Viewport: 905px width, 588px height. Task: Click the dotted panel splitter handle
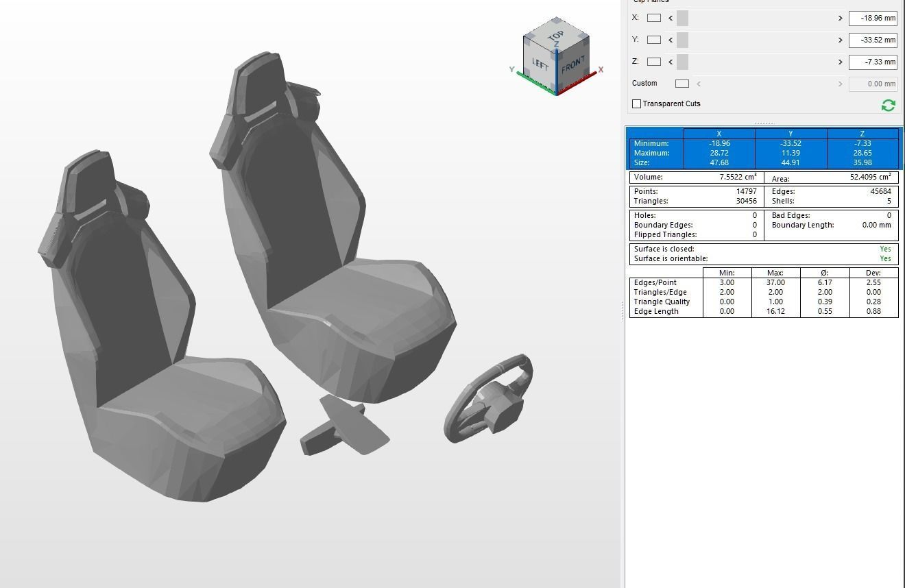pos(764,123)
